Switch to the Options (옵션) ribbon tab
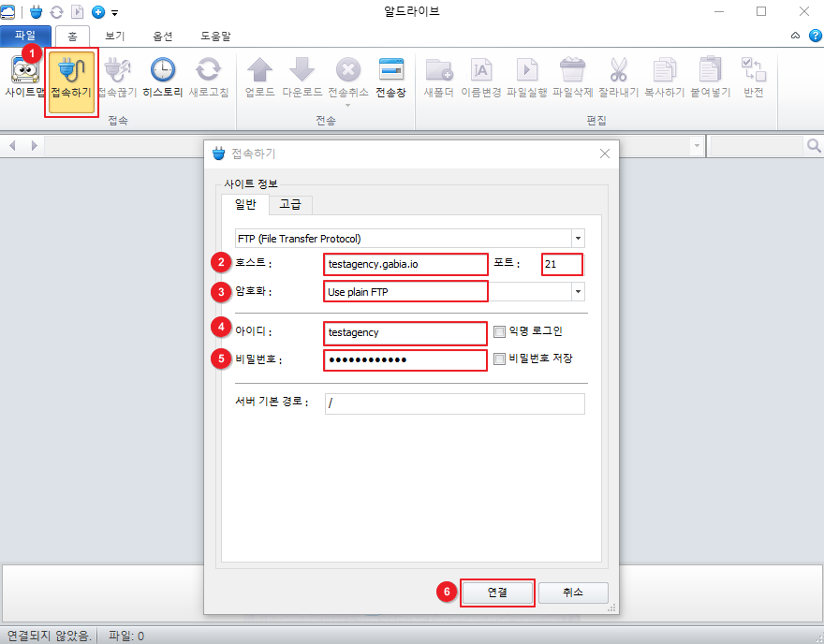Viewport: 824px width, 644px height. pyautogui.click(x=162, y=37)
